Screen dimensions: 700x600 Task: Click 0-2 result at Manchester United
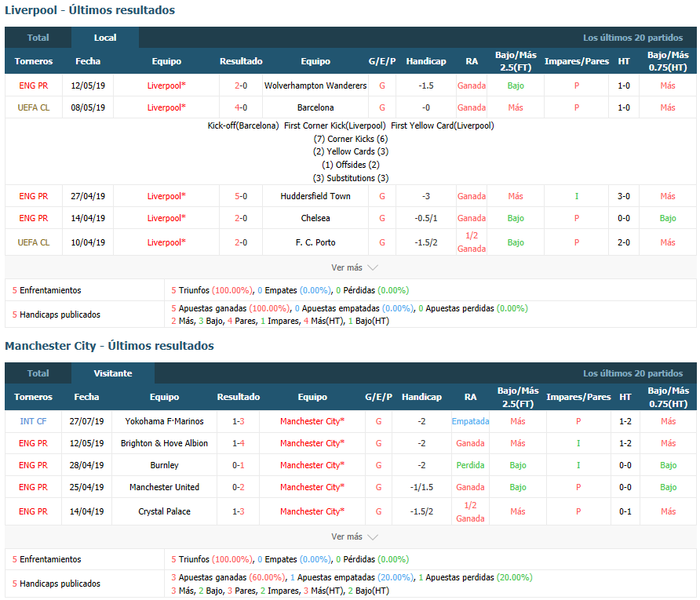point(239,487)
